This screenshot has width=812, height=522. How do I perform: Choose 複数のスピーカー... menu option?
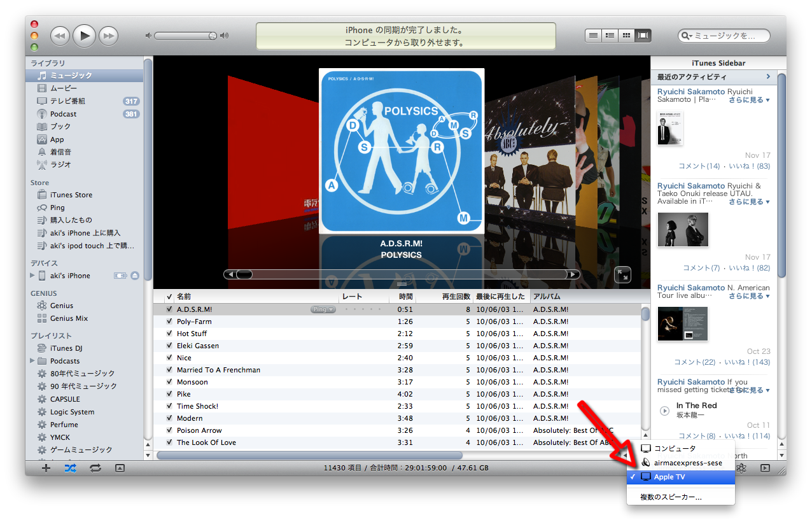681,497
